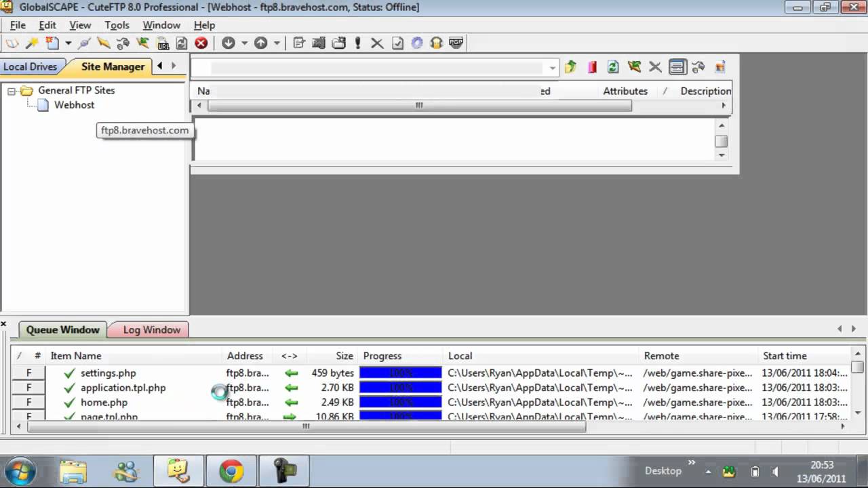Click the remote pane horizontal scrollbar thumb
The width and height of the screenshot is (868, 488).
pyautogui.click(x=420, y=106)
